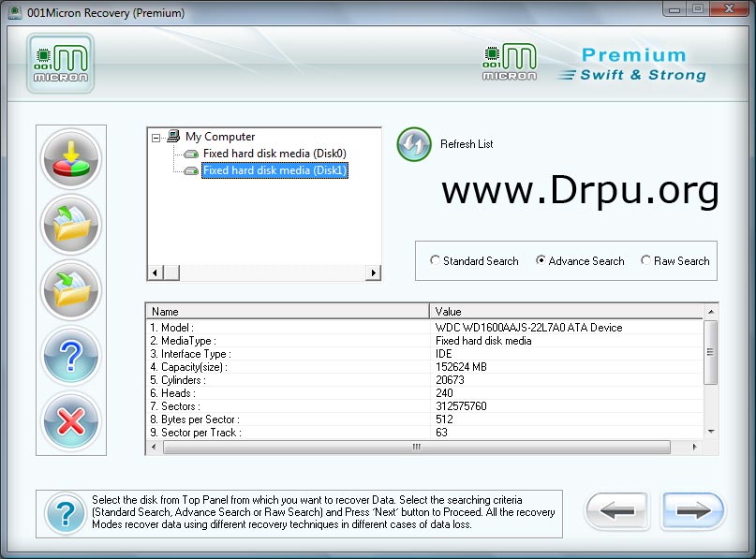Click the Name column header
756x559 pixels.
pyautogui.click(x=288, y=311)
